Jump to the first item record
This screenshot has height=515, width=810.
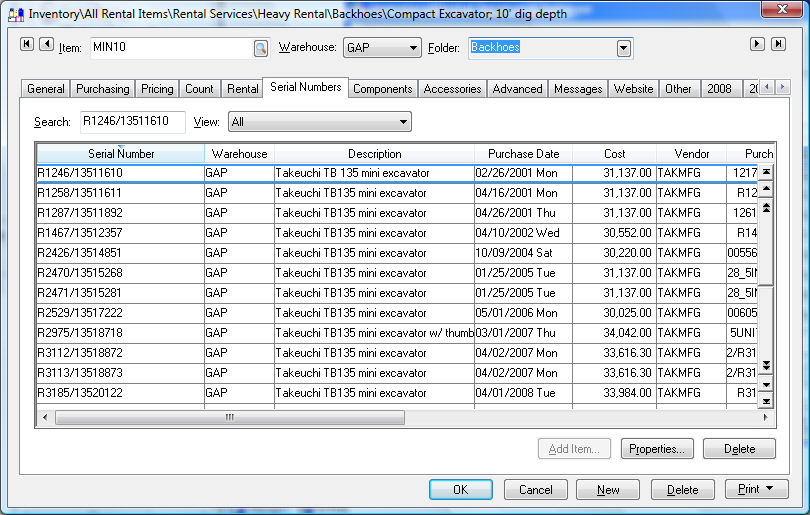click(x=27, y=44)
